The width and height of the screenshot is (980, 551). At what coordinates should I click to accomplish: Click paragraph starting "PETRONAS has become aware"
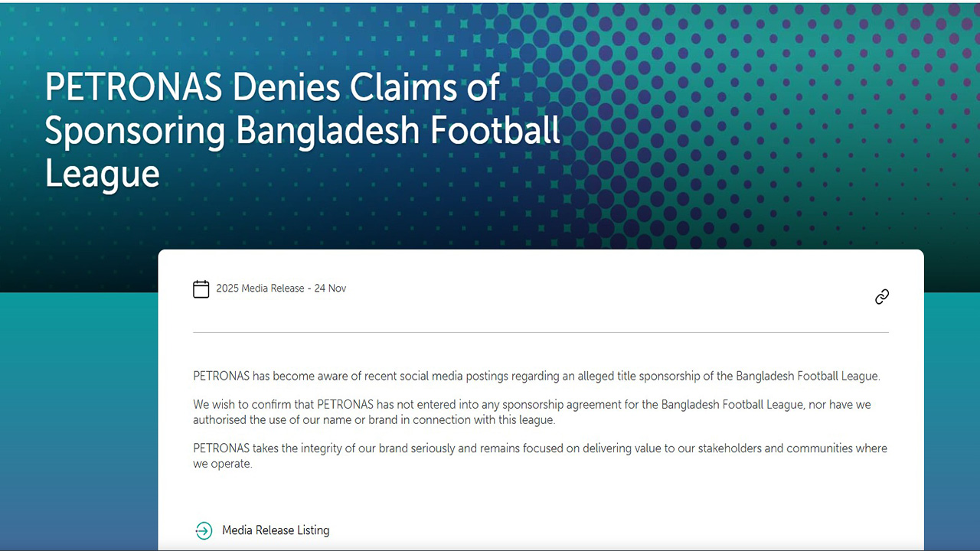(x=537, y=377)
